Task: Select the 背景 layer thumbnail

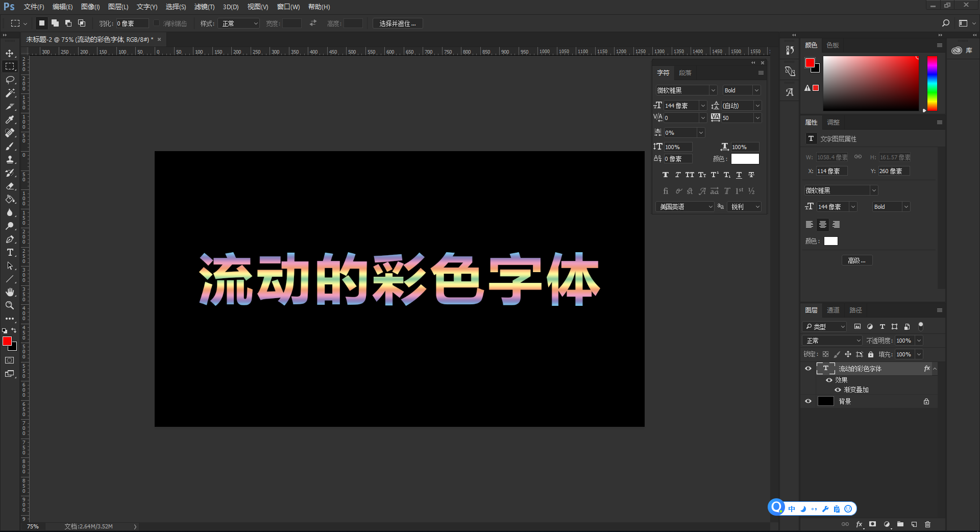Action: [x=825, y=401]
